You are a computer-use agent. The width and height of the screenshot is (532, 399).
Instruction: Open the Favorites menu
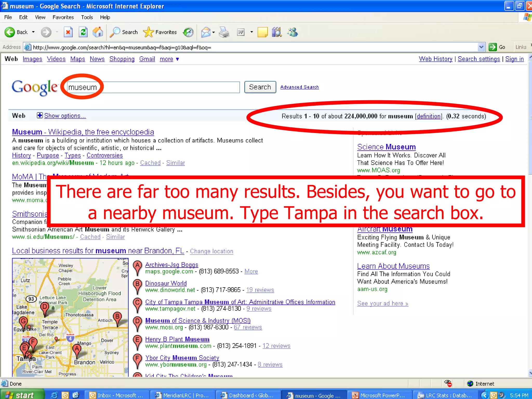(63, 17)
